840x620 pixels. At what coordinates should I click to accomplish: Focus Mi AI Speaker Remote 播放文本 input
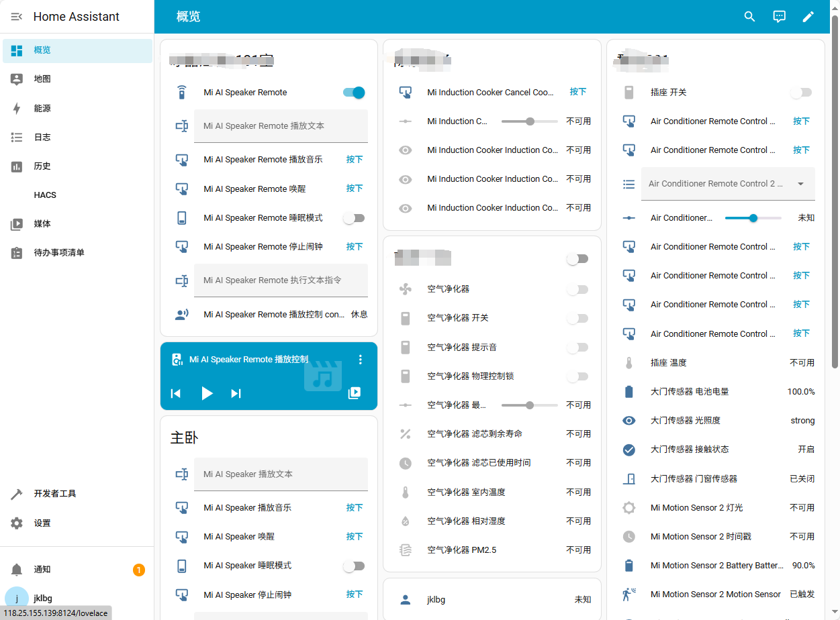[281, 126]
